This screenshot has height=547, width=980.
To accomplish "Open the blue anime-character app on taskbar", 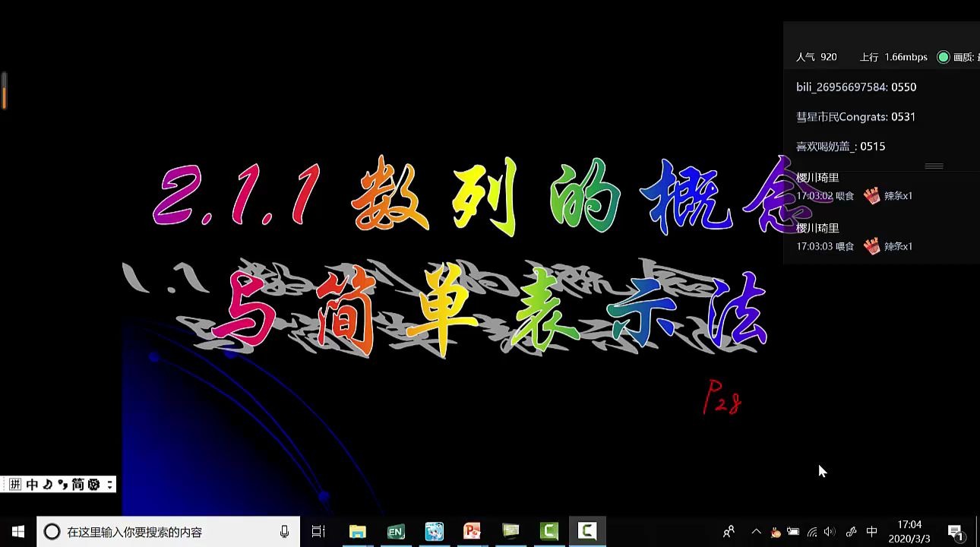I will point(434,532).
